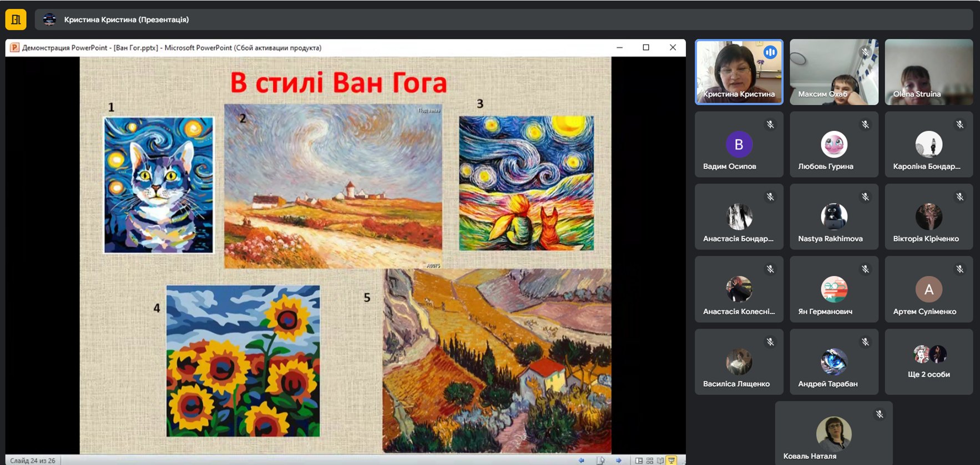Switch to Reading view
Viewport: 980px width, 465px height.
pyautogui.click(x=660, y=460)
